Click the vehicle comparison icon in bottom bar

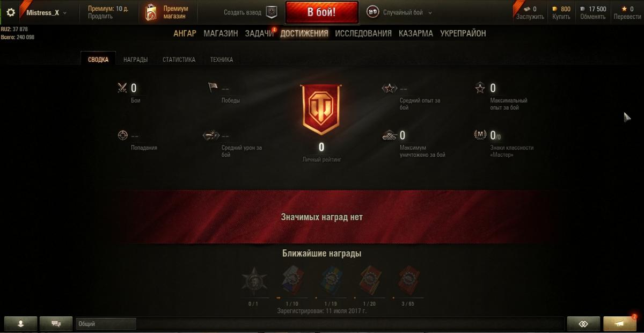[x=583, y=324]
